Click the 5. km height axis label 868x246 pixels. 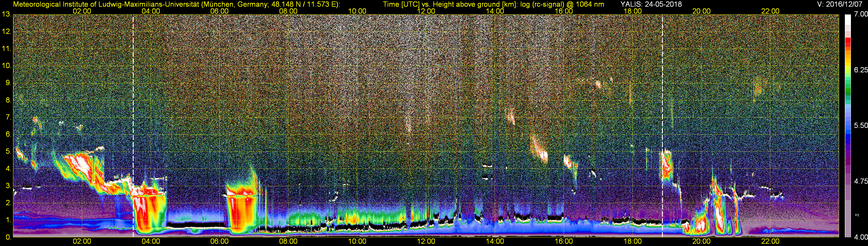pos(8,152)
